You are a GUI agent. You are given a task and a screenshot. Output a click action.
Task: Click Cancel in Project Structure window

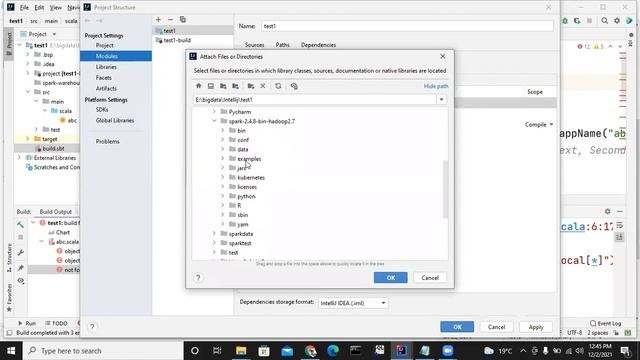496,327
